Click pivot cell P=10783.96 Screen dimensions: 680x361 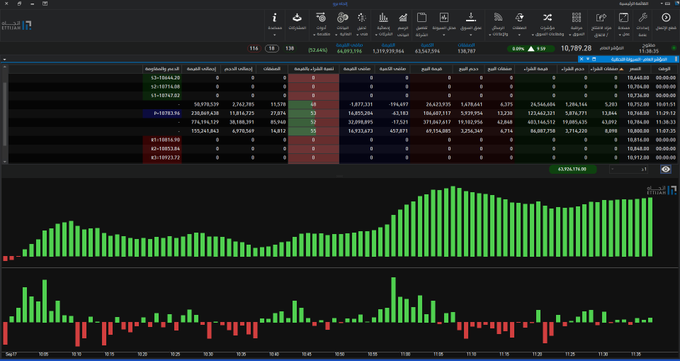click(162, 113)
